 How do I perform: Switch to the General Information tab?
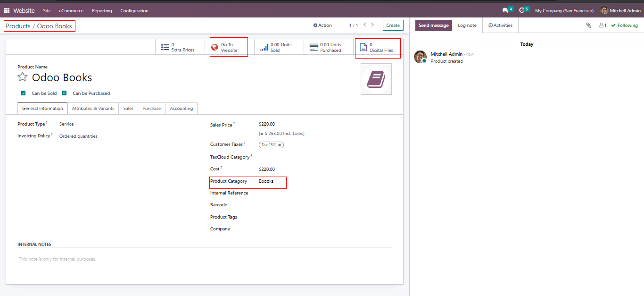point(42,108)
